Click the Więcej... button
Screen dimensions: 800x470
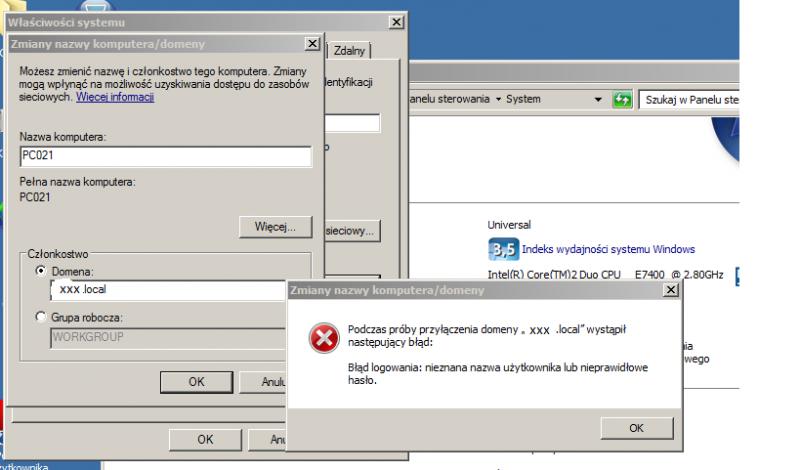[276, 226]
